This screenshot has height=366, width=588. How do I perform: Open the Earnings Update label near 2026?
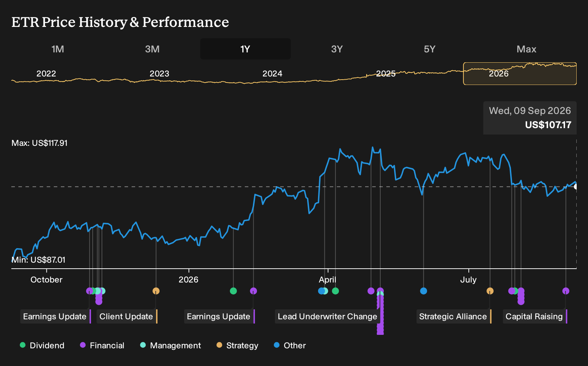tap(219, 316)
